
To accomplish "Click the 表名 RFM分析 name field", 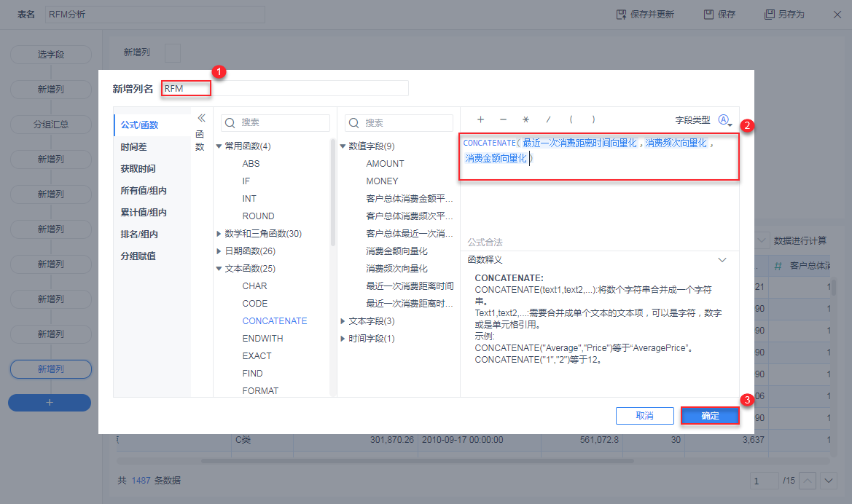I will point(155,15).
